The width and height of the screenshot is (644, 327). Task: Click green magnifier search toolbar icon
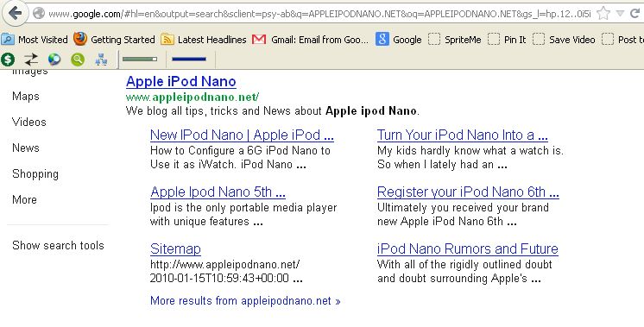(78, 60)
